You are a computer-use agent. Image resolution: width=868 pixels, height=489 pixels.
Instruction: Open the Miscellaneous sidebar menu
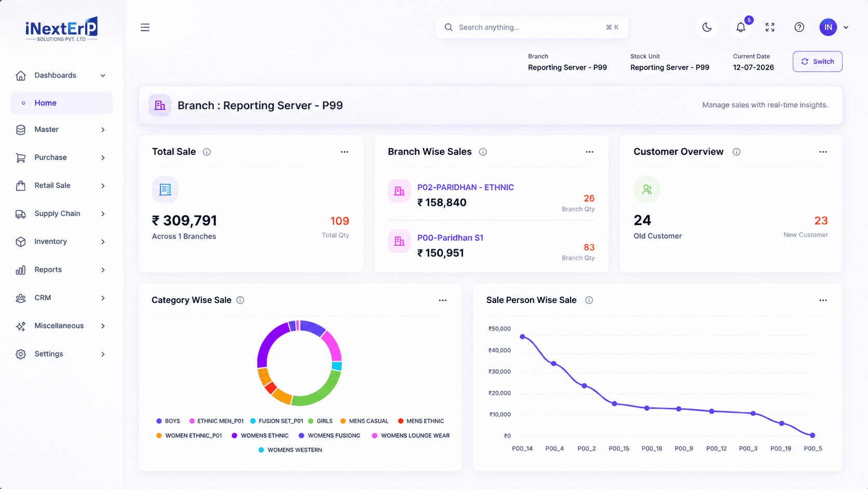click(x=61, y=326)
